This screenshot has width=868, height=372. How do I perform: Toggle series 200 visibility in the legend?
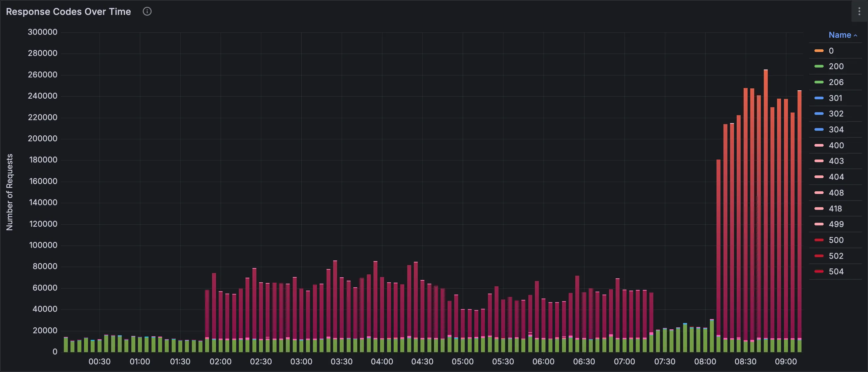(836, 66)
